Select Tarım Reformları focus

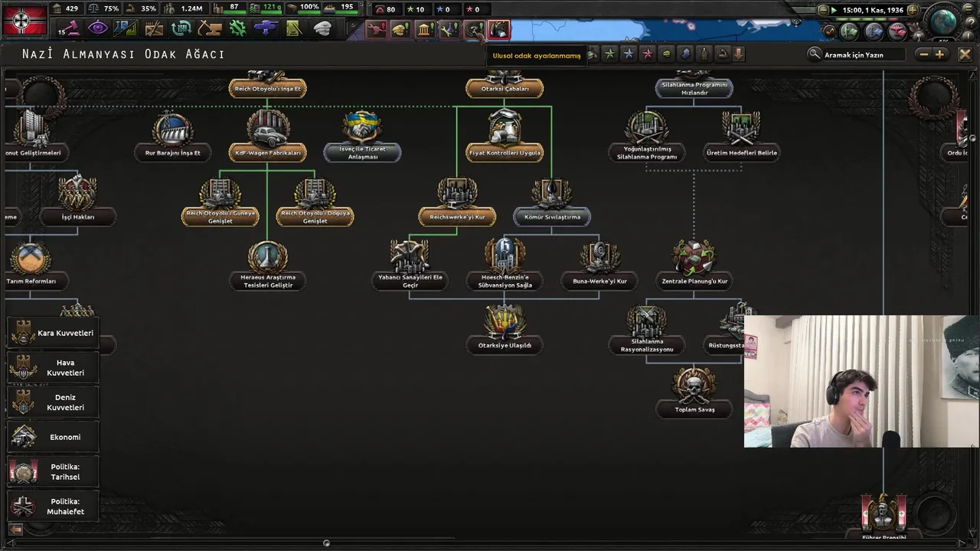31,264
